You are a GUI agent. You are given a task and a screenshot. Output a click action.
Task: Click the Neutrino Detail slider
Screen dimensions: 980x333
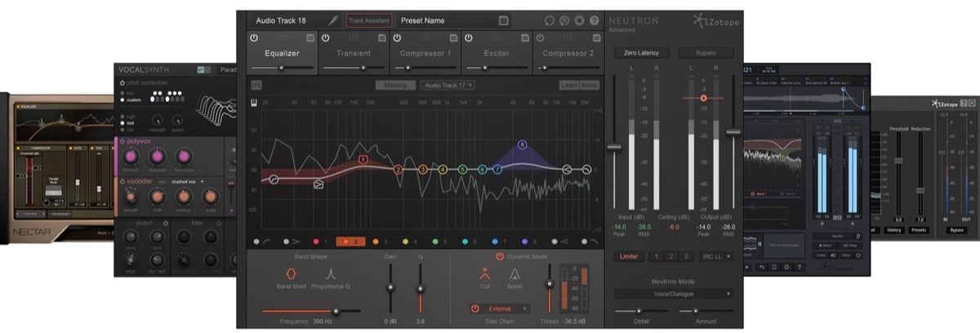[640, 310]
